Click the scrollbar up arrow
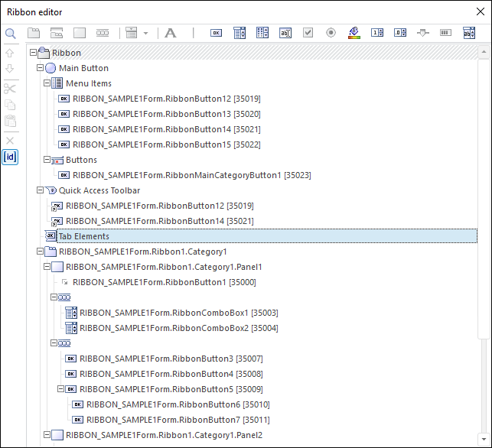The image size is (492, 448). 484,52
